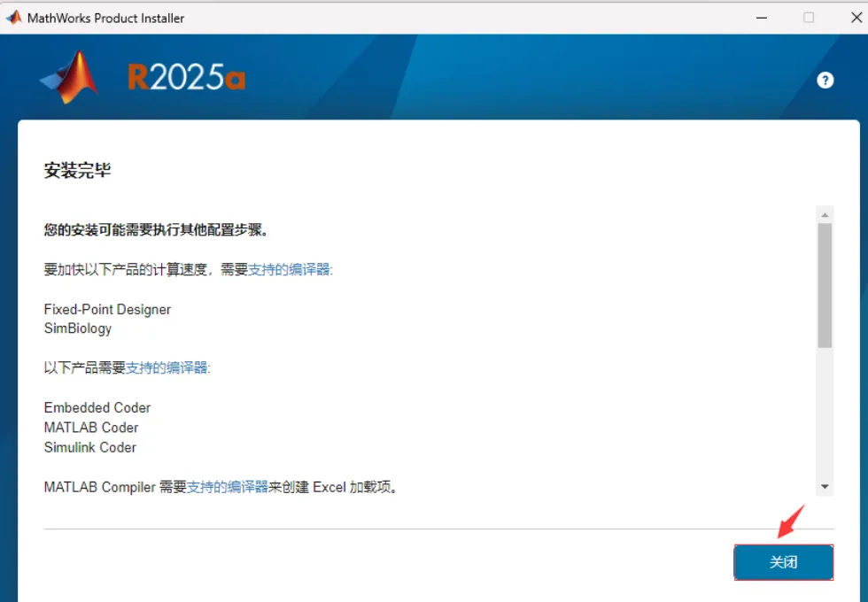Click the MathWorks icon in the title bar
The height and width of the screenshot is (602, 868).
coord(13,18)
